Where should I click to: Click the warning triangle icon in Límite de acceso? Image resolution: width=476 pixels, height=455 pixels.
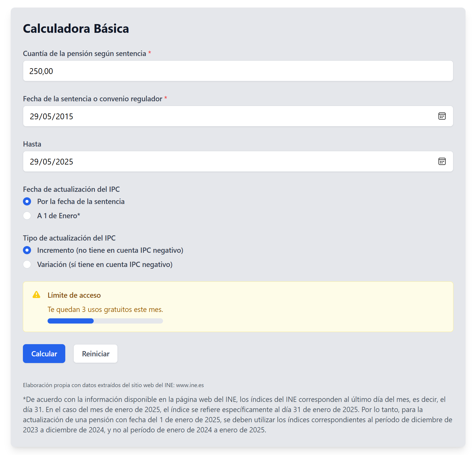click(x=36, y=295)
